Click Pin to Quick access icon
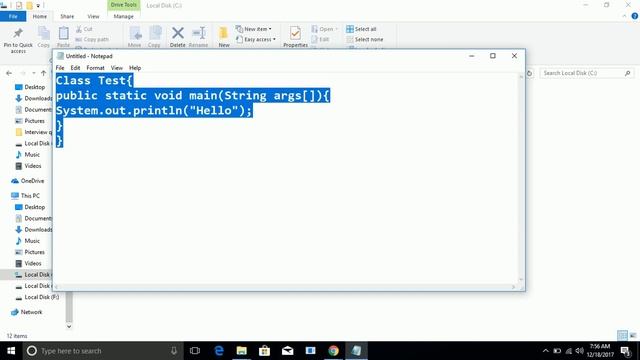Image resolution: width=640 pixels, height=360 pixels. 18,33
